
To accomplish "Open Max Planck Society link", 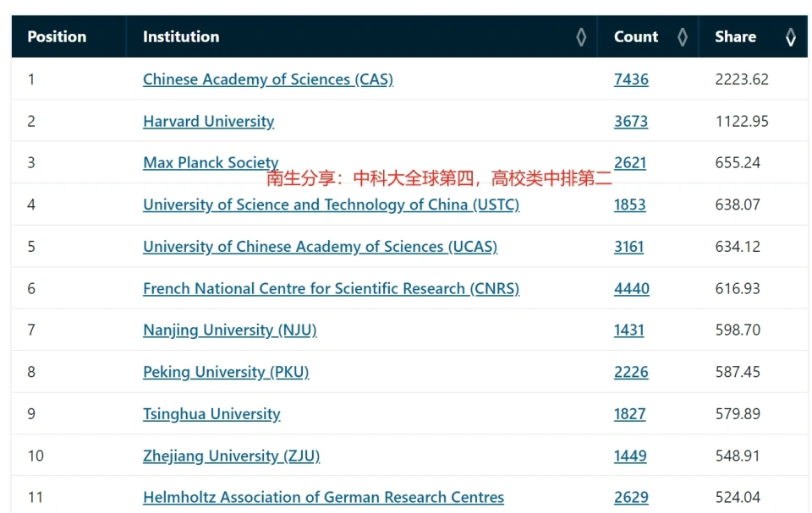I will click(211, 162).
